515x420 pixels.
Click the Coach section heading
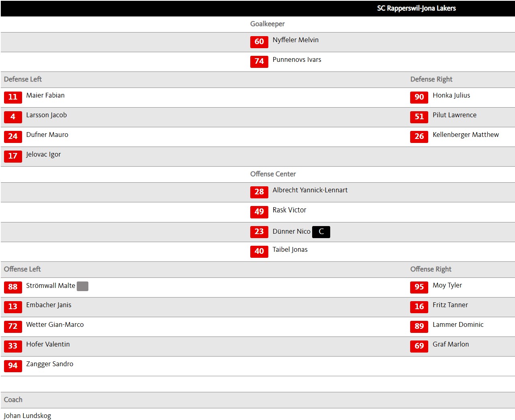13,400
